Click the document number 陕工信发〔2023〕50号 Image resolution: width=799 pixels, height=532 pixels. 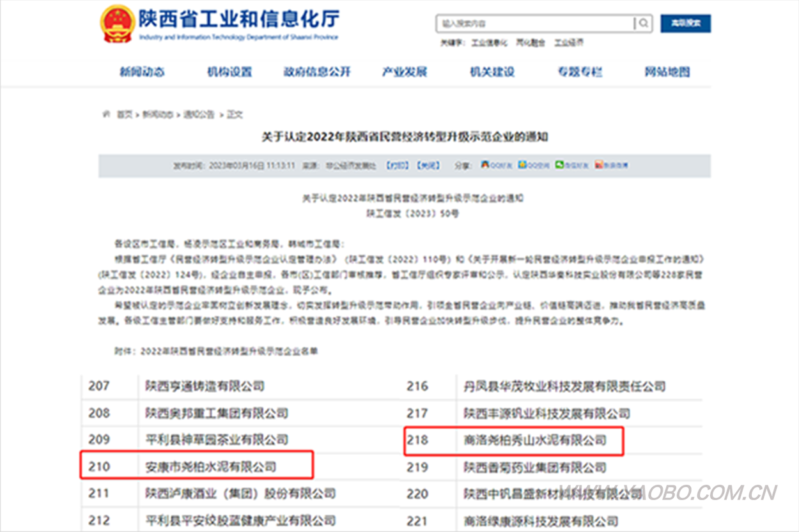[412, 214]
